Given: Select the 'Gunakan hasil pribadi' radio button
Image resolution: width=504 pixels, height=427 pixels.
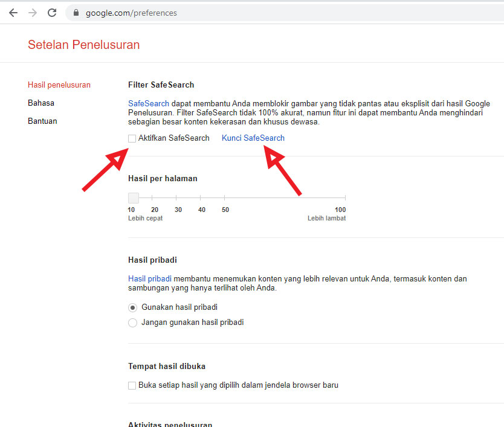Looking at the screenshot, I should (x=132, y=308).
